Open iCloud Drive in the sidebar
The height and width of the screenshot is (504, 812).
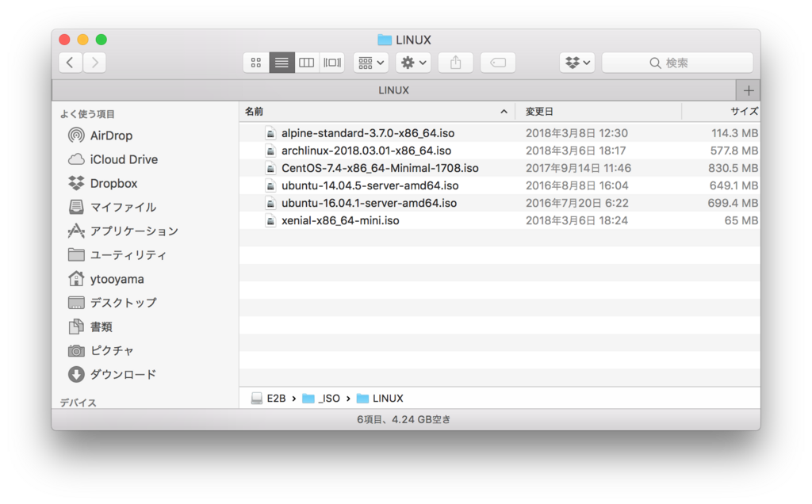(113, 159)
